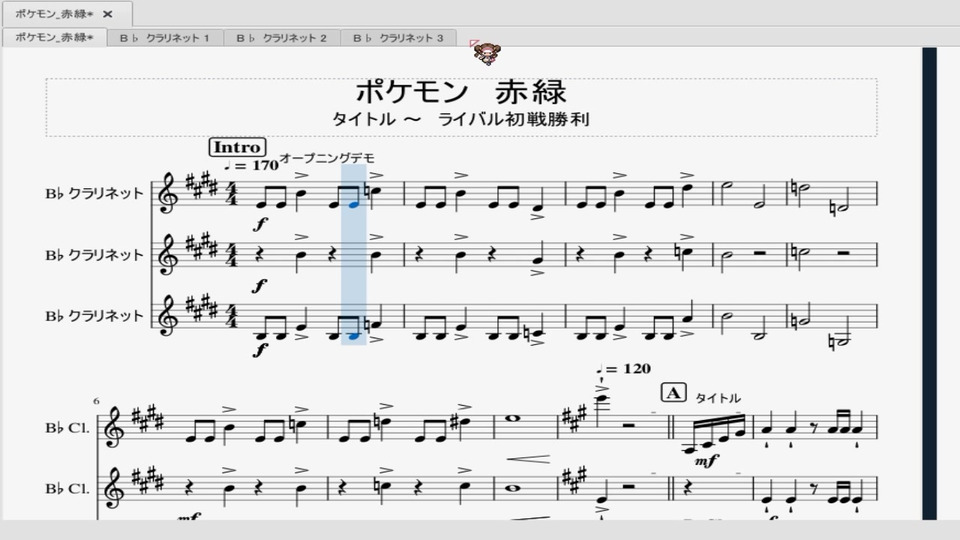Image resolution: width=960 pixels, height=540 pixels.
Task: Select the highlighted blue note in top staff
Action: pyautogui.click(x=353, y=204)
